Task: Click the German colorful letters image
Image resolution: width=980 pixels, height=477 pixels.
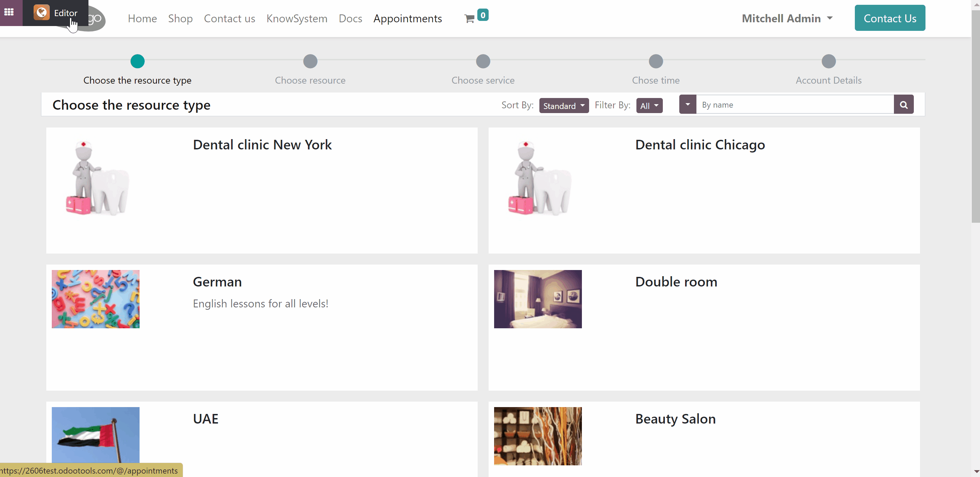Action: (95, 299)
